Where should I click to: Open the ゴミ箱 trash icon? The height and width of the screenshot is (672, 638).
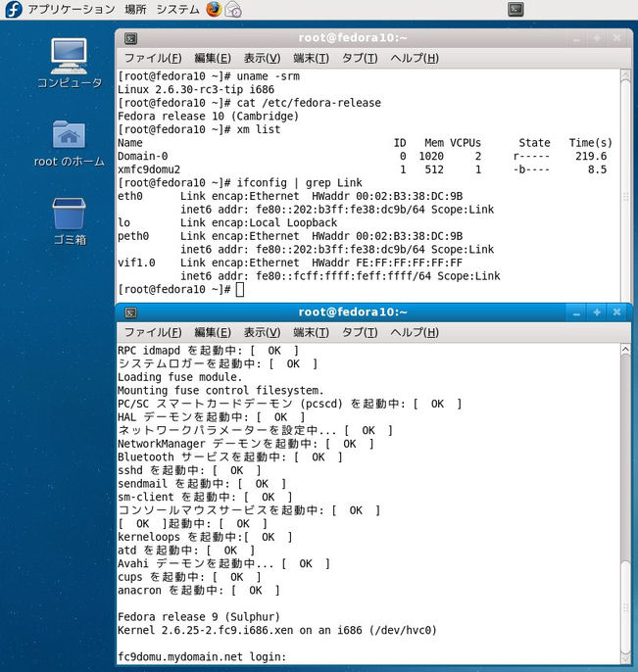[x=70, y=221]
